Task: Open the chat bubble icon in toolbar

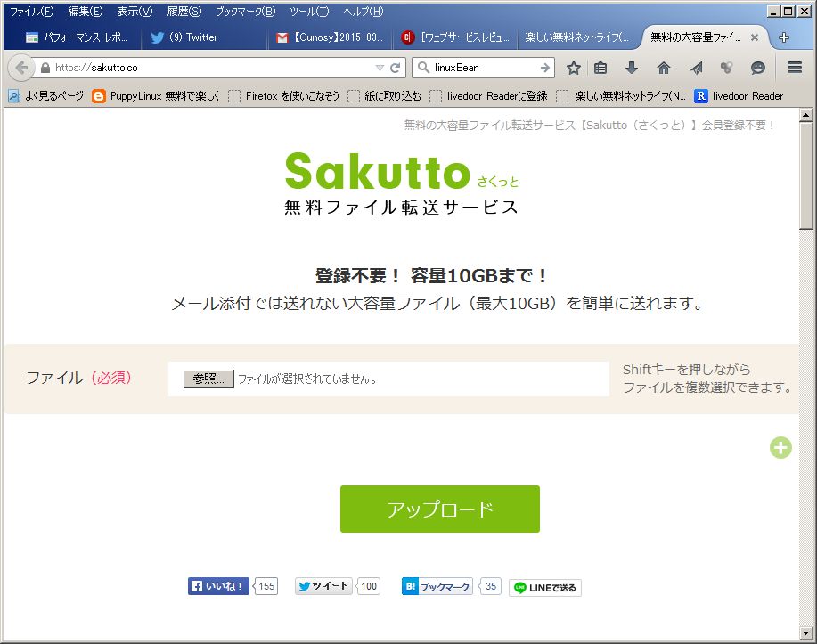Action: click(x=758, y=68)
